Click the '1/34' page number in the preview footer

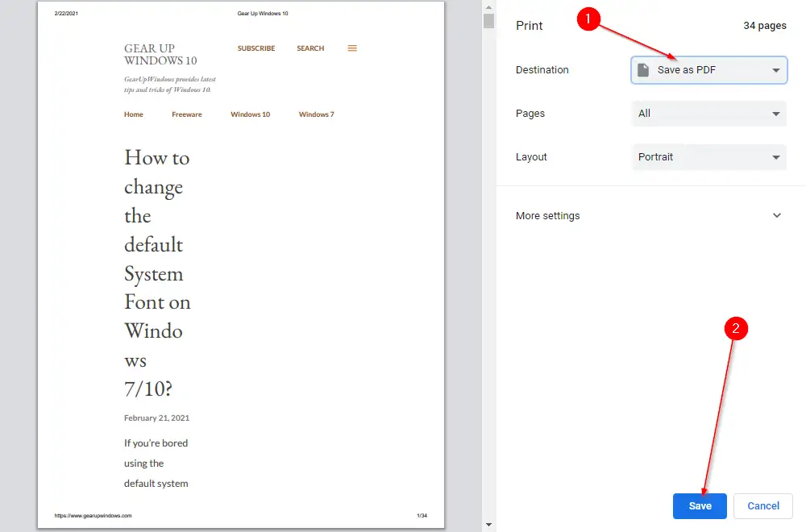pos(422,516)
